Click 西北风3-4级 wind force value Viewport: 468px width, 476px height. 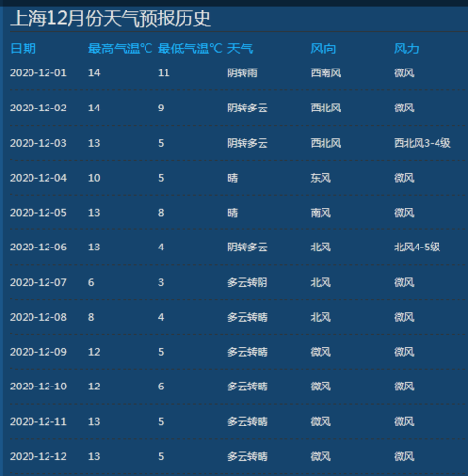coord(422,143)
